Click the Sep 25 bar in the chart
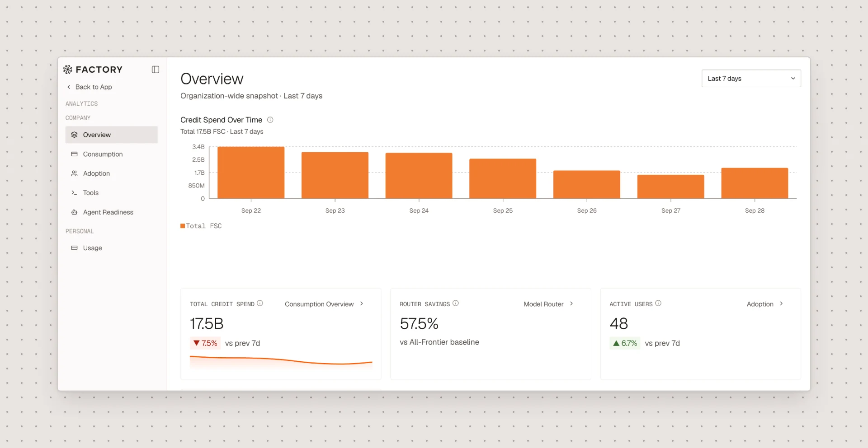Viewport: 868px width, 448px height. (503, 178)
